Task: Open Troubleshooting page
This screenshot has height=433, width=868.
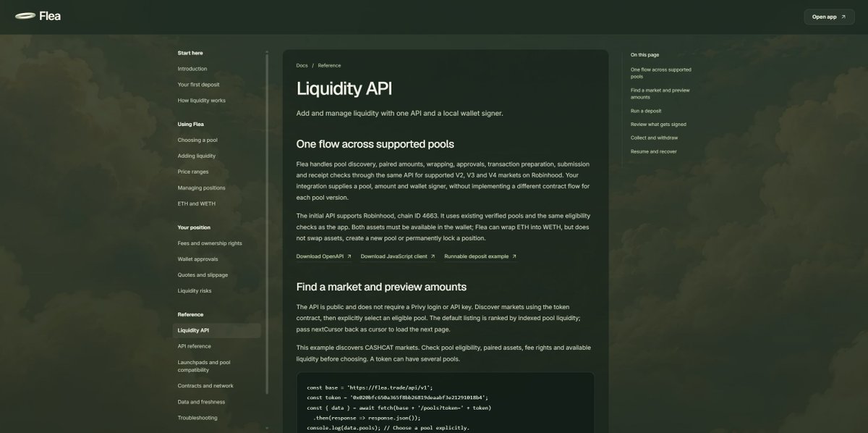Action: [197, 418]
